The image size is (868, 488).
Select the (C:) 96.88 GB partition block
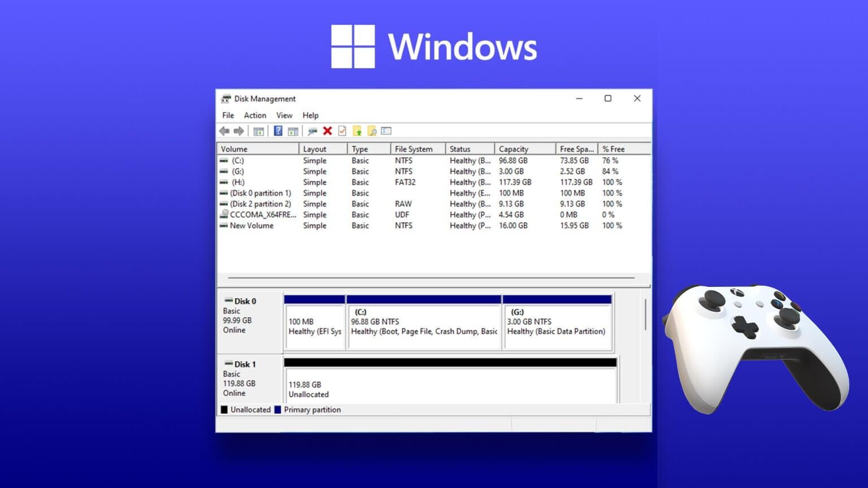pos(424,322)
